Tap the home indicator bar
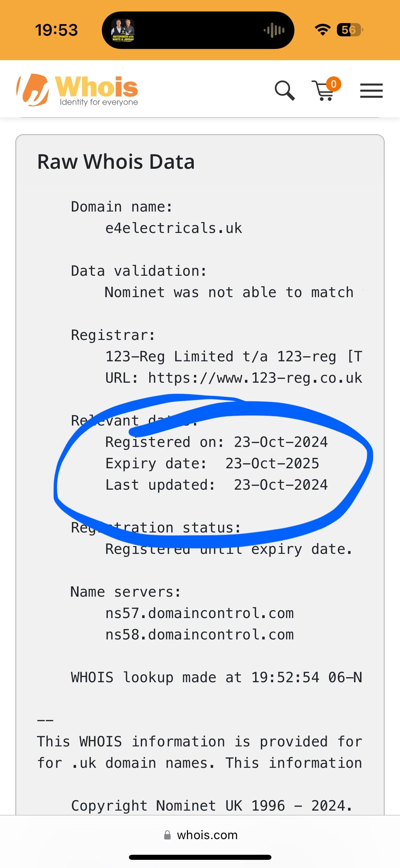 (200, 857)
